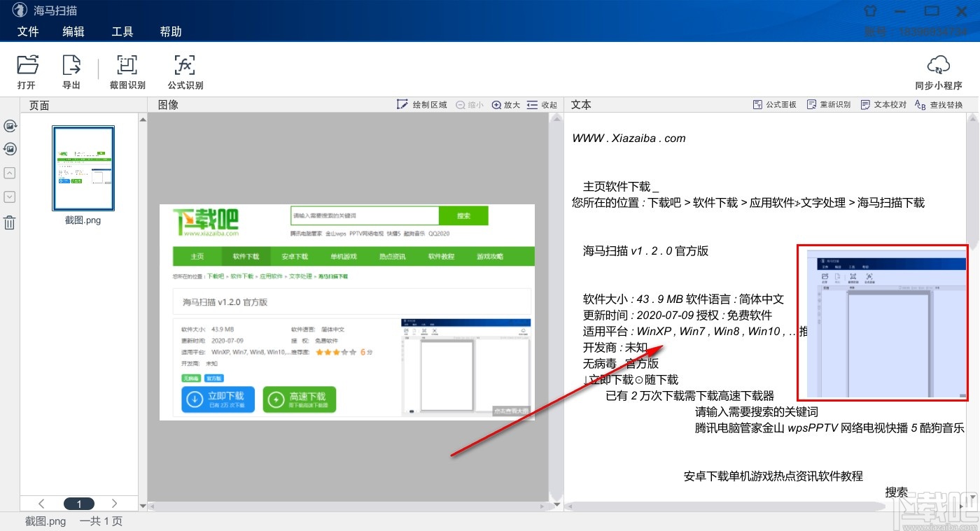Click down arrow of page list scrollbar
Screen dimensions: 980x531
coord(143,506)
